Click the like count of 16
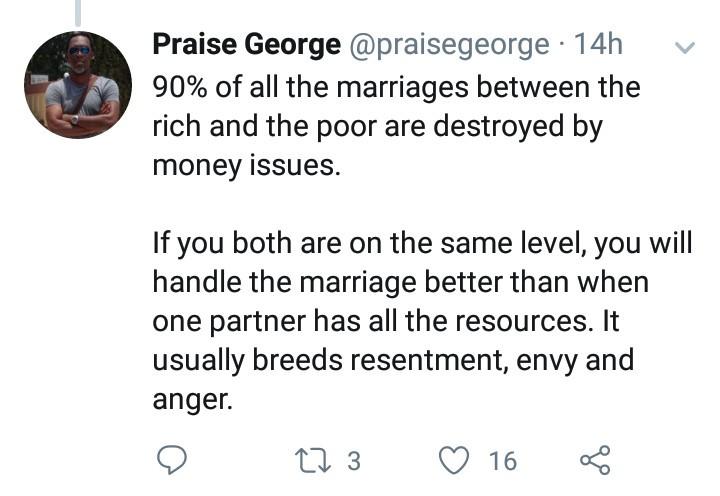 point(502,460)
